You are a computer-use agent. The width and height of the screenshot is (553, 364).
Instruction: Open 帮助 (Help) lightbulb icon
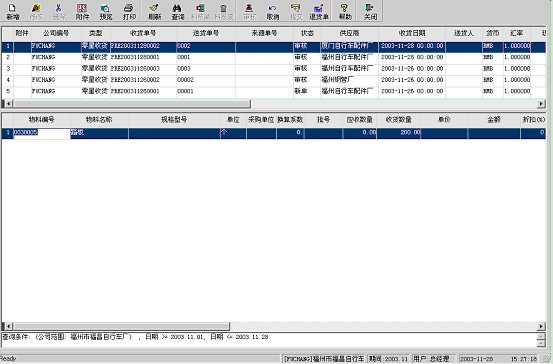pos(345,12)
